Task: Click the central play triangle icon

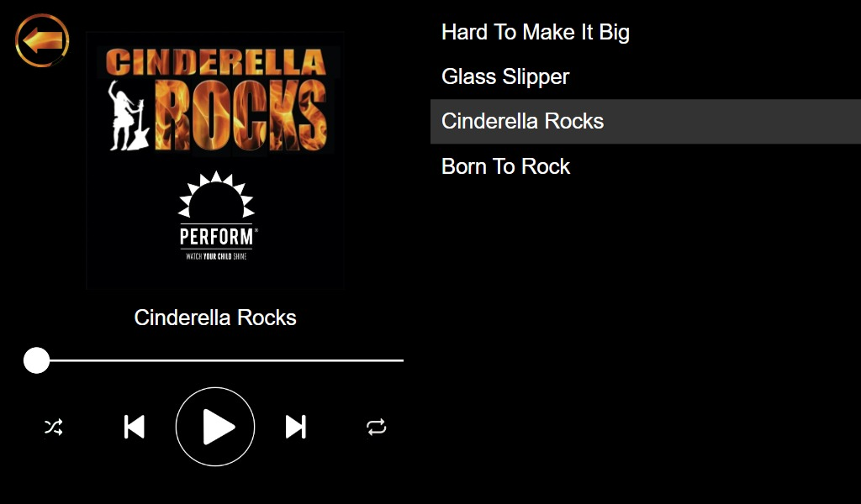Action: 217,426
